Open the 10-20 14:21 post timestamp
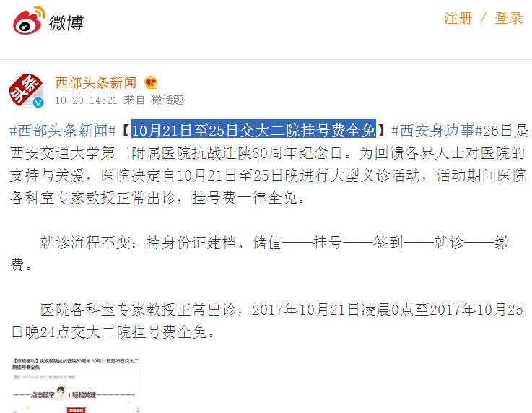The image size is (532, 413). (86, 100)
